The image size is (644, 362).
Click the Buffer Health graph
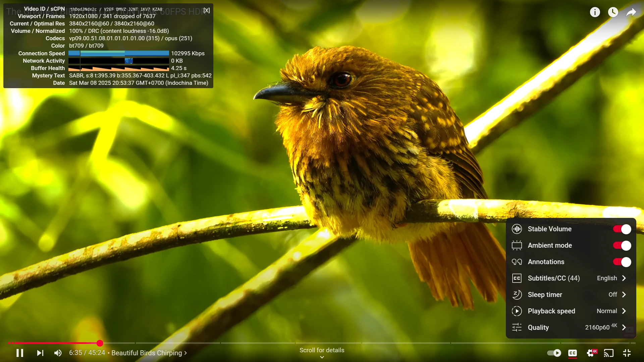pyautogui.click(x=119, y=68)
